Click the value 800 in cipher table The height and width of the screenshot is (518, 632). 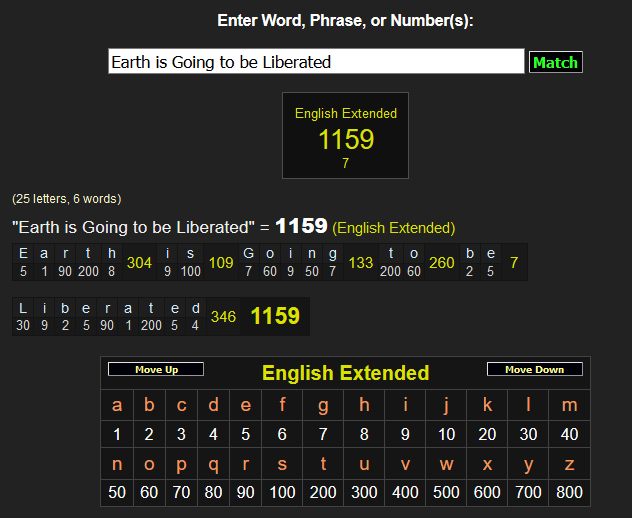570,493
